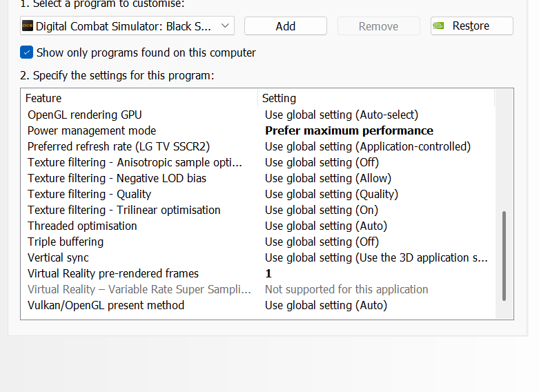Viewport: 539px width, 392px height.
Task: Click the Remove button
Action: click(x=378, y=26)
